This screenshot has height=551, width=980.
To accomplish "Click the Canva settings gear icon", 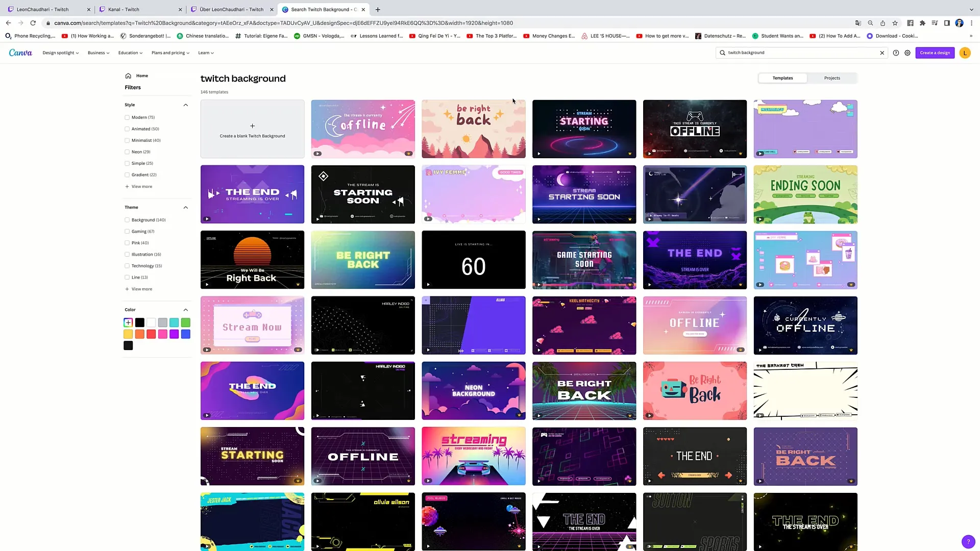I will tap(909, 53).
